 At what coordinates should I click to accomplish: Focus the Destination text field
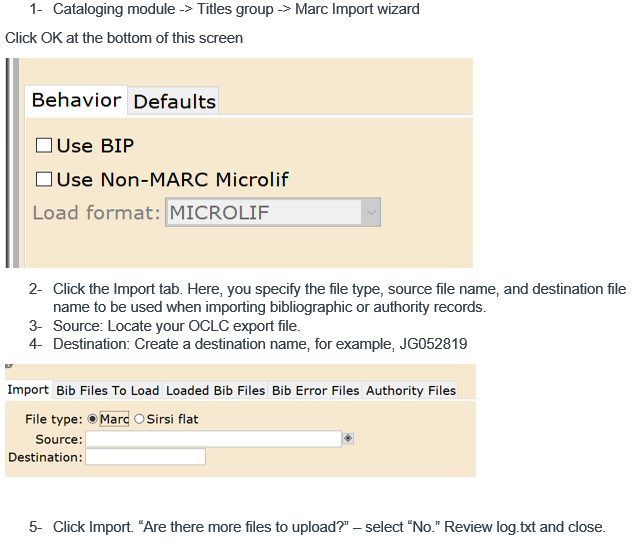point(145,457)
